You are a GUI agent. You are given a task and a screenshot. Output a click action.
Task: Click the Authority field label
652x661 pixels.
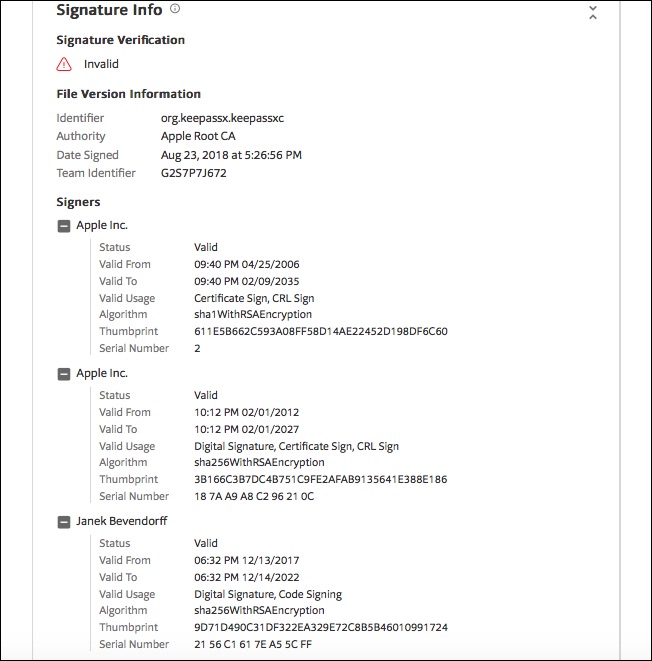coord(81,136)
